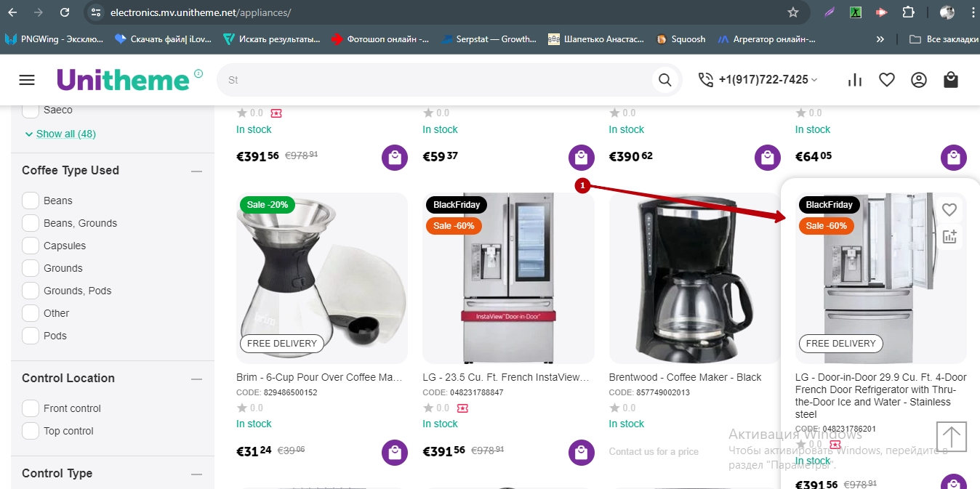Collapse the Control Location filter section
The image size is (980, 489).
click(196, 379)
